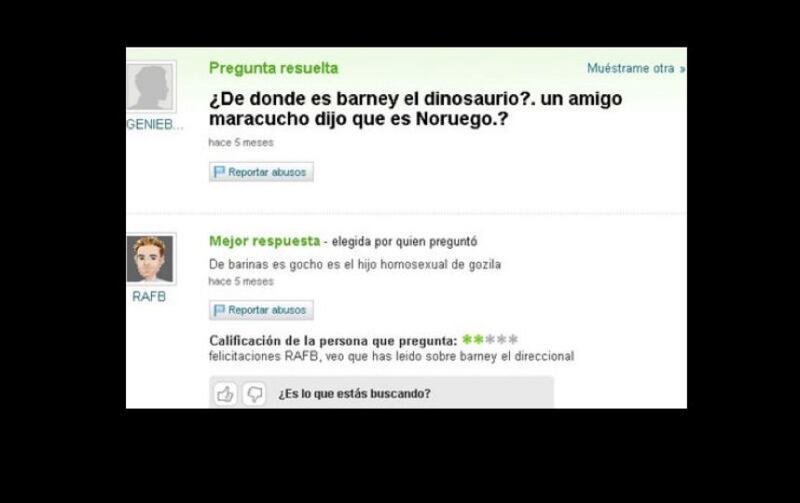Screen dimensions: 800x503
Task: Click the green star rating
Action: 472,339
